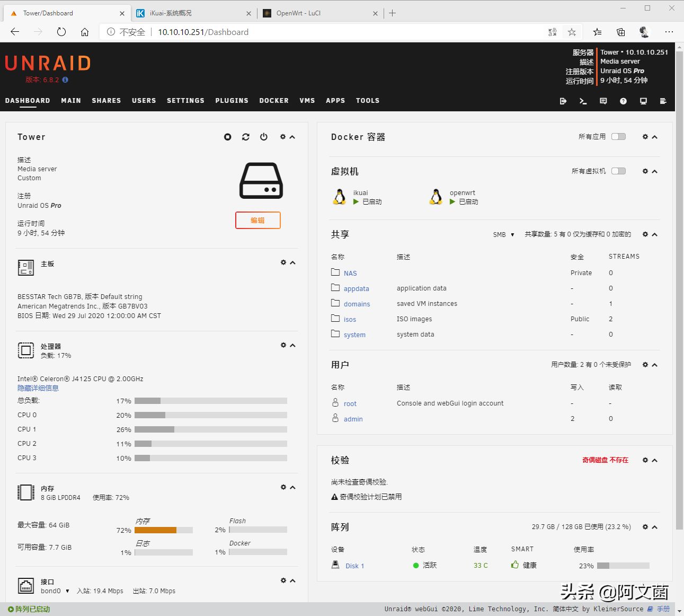Click the UNRAID logo
This screenshot has height=616, width=684.
click(48, 63)
